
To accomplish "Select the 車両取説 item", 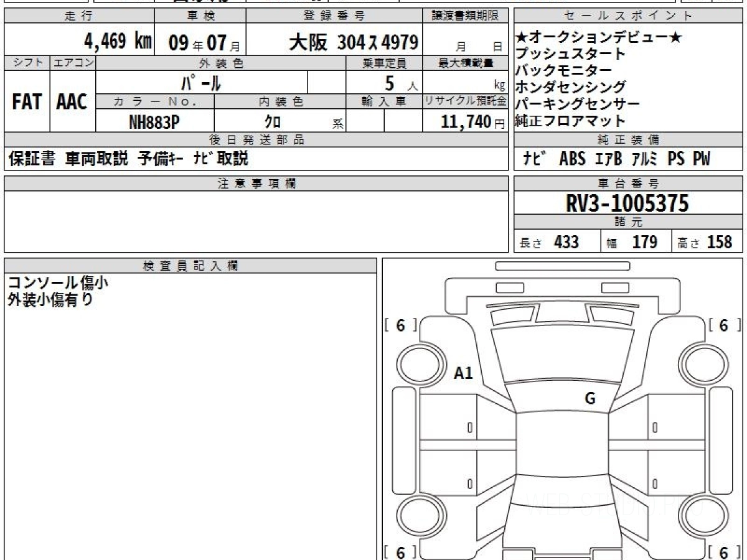I will (x=96, y=159).
